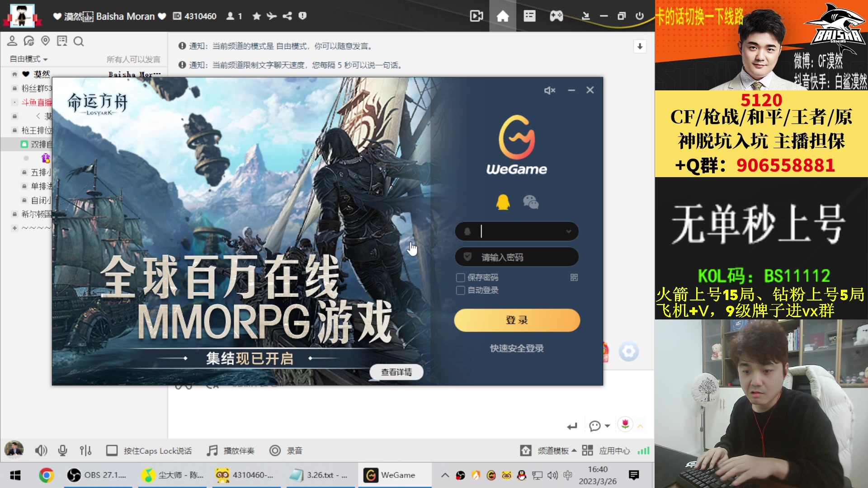Select the 莫然 channel tree item
The image size is (868, 488).
click(x=42, y=74)
